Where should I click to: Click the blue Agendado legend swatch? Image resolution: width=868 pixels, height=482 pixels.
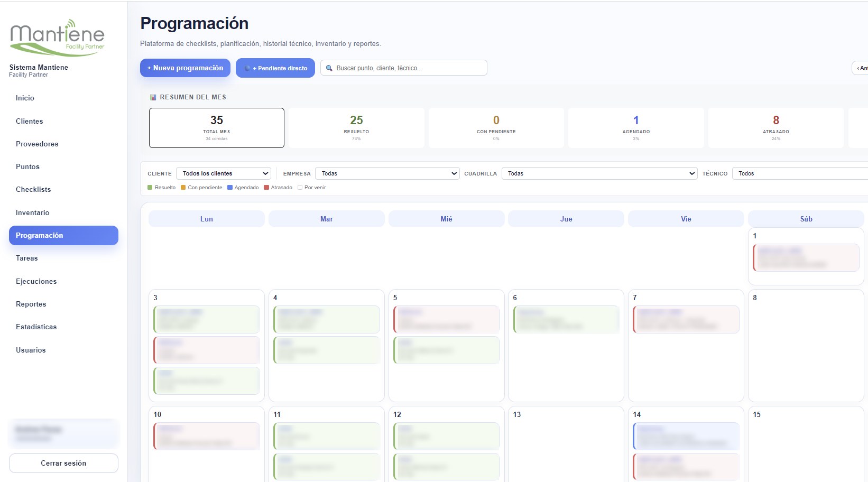pos(230,188)
